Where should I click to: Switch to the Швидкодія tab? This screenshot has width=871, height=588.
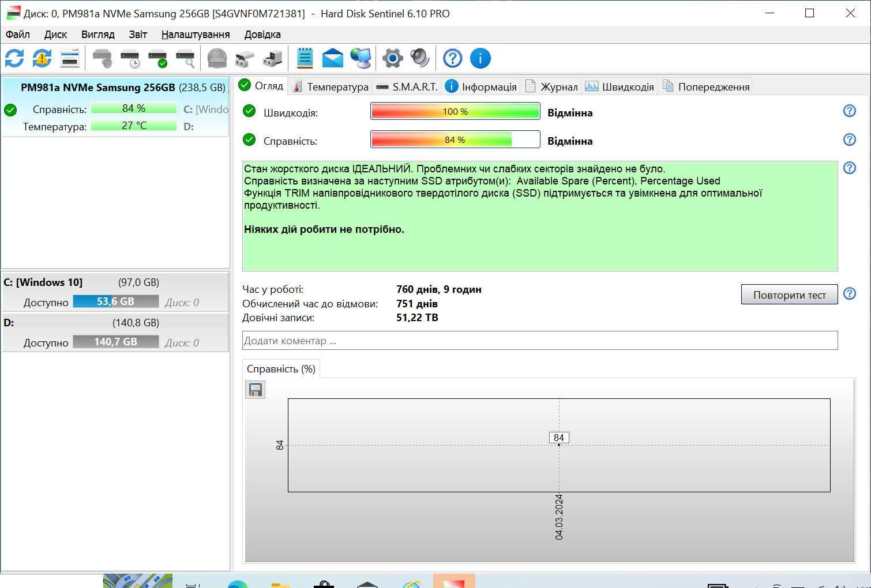tap(620, 86)
